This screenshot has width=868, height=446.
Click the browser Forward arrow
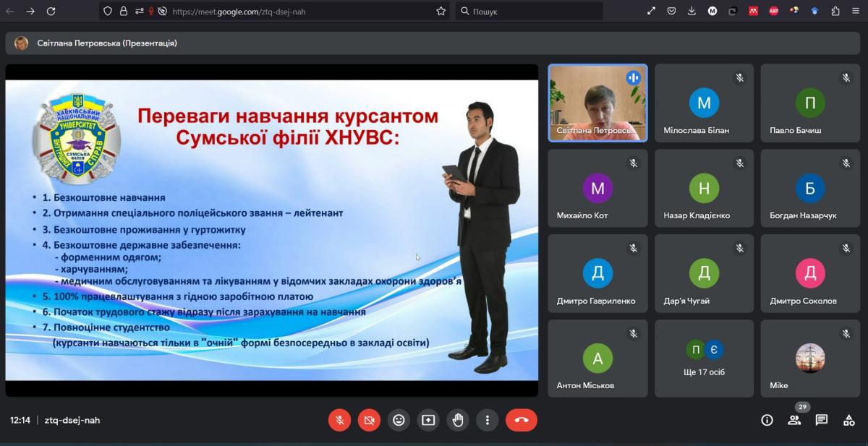tap(30, 11)
